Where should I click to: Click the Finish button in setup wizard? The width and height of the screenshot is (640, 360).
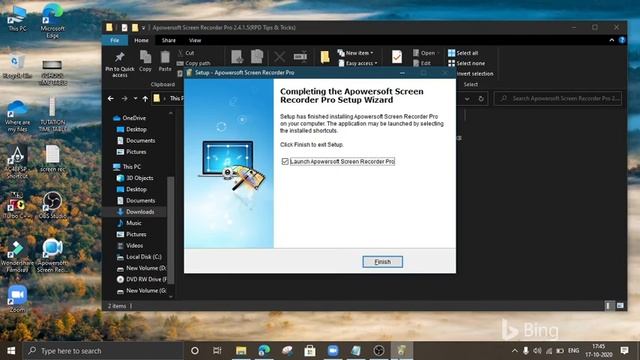(382, 262)
